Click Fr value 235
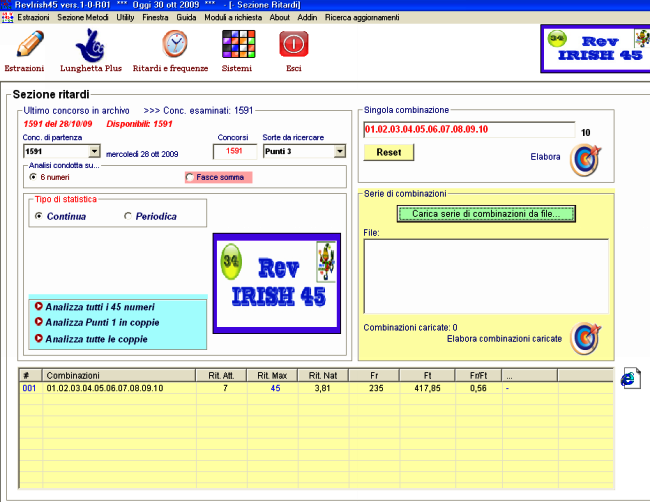 [376, 388]
